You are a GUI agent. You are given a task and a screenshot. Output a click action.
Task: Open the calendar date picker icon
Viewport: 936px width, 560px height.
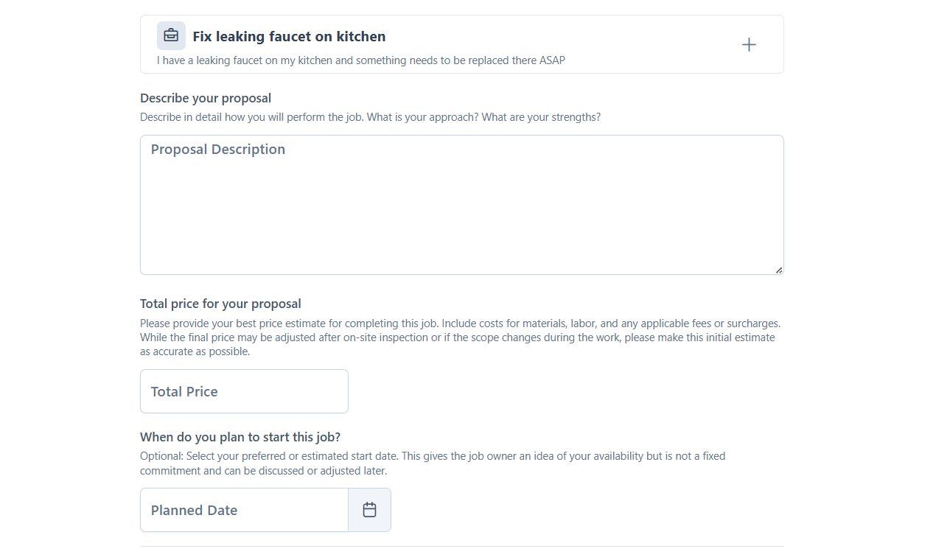click(369, 510)
